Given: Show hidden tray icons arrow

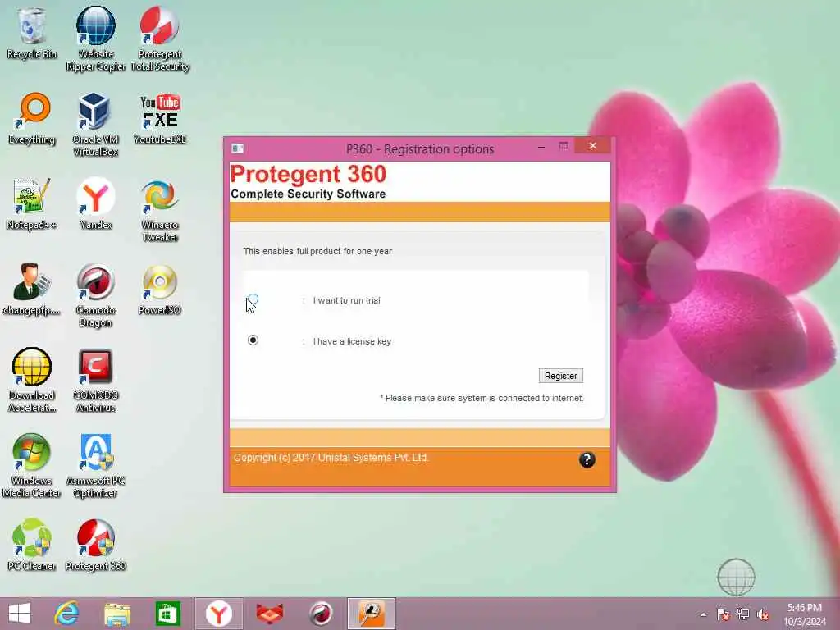Looking at the screenshot, I should pos(703,614).
